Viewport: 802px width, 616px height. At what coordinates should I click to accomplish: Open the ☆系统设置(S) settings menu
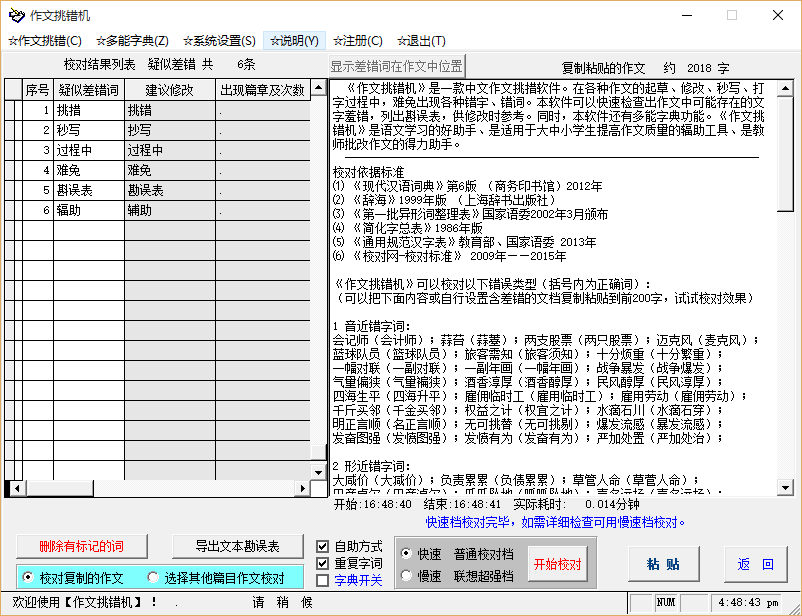pos(217,40)
